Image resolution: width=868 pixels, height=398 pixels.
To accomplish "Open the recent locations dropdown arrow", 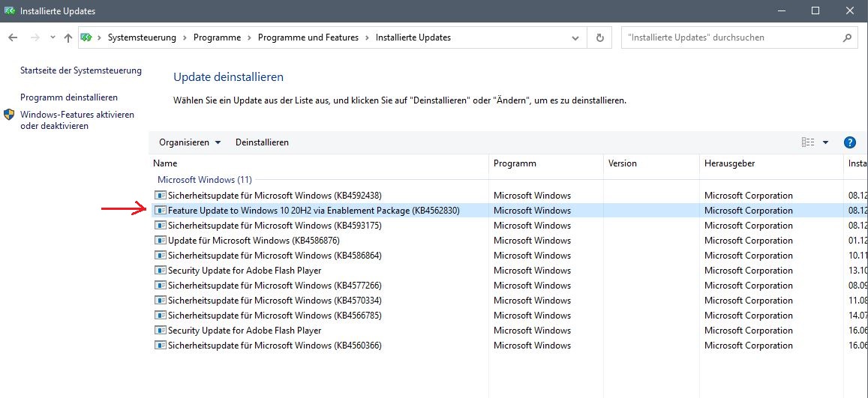I will 53,37.
